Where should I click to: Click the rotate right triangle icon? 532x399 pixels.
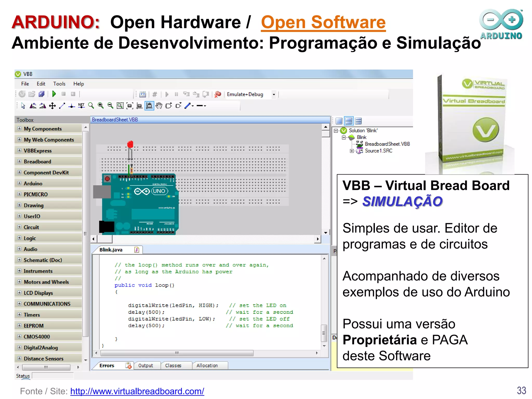tap(43, 106)
